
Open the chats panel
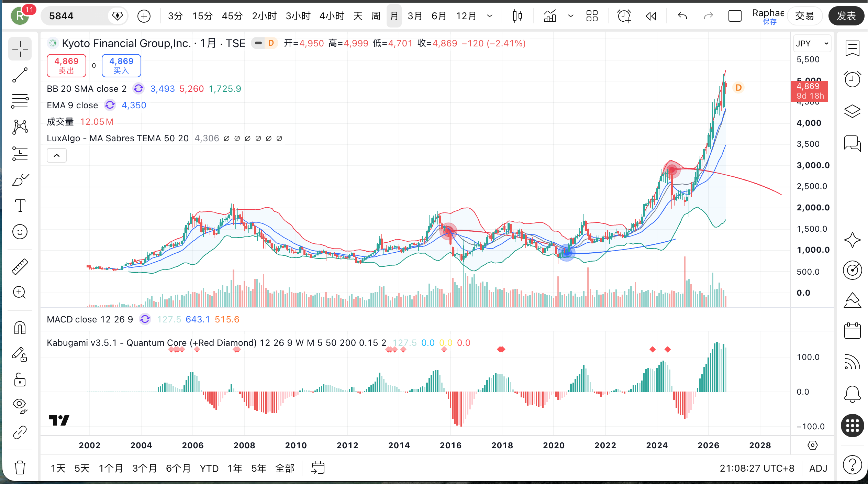[853, 143]
